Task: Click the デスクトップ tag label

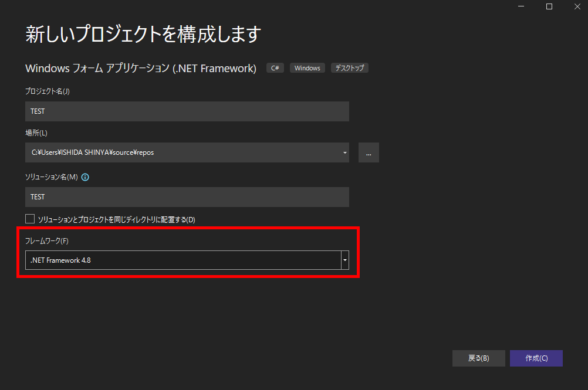Action: (350, 68)
